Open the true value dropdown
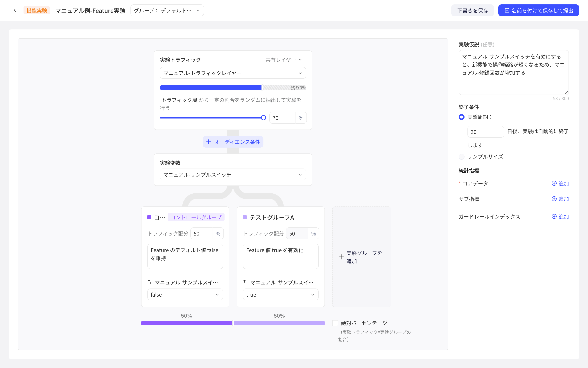The width and height of the screenshot is (588, 368). (x=280, y=295)
